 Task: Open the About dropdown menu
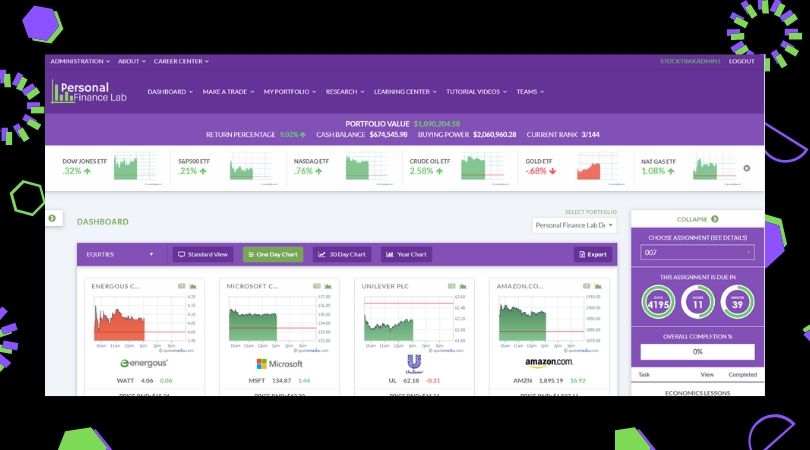[x=132, y=61]
